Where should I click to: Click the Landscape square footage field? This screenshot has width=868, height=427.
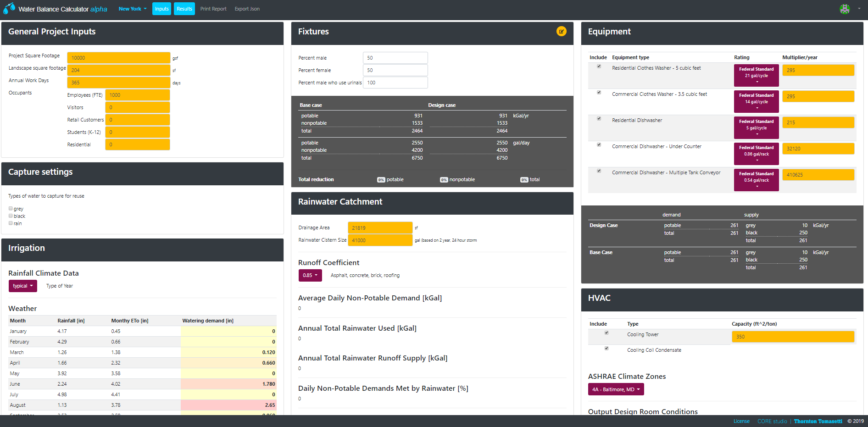[119, 70]
